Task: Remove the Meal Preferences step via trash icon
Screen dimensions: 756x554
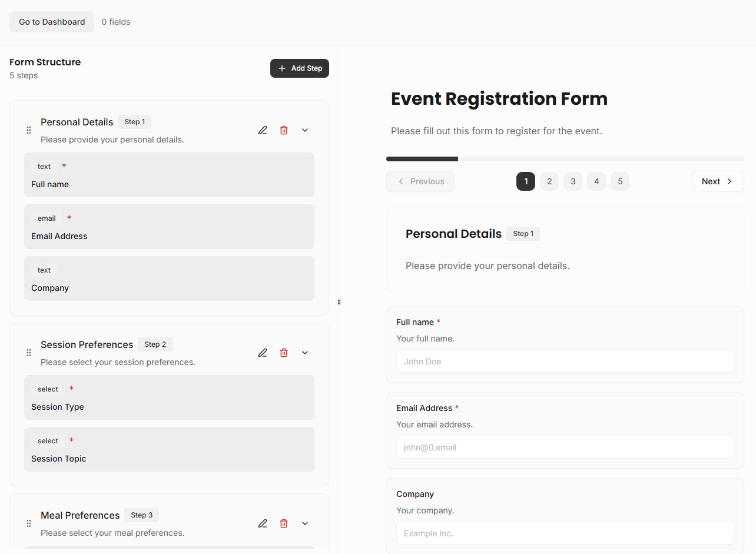Action: click(284, 523)
